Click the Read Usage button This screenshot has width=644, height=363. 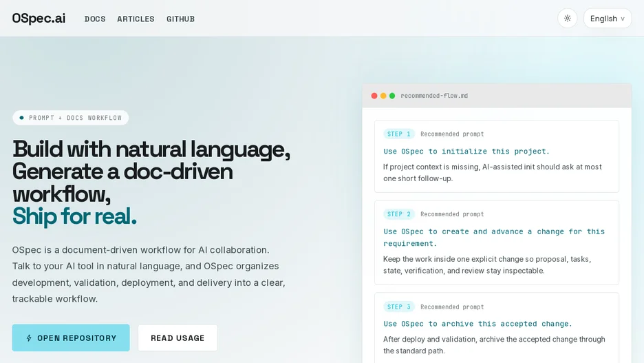178,338
